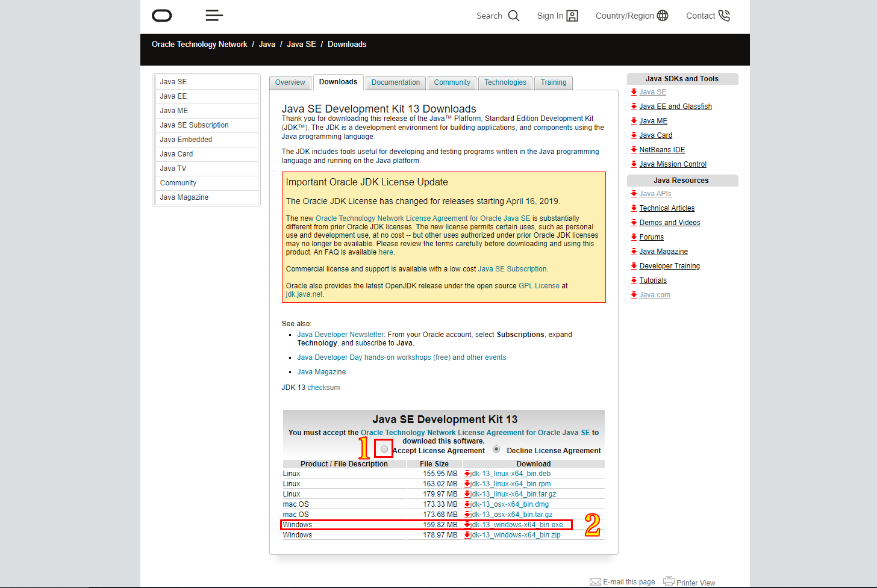Click the red arrow icon beside Java EE and Glassfish
877x588 pixels.
(x=634, y=107)
